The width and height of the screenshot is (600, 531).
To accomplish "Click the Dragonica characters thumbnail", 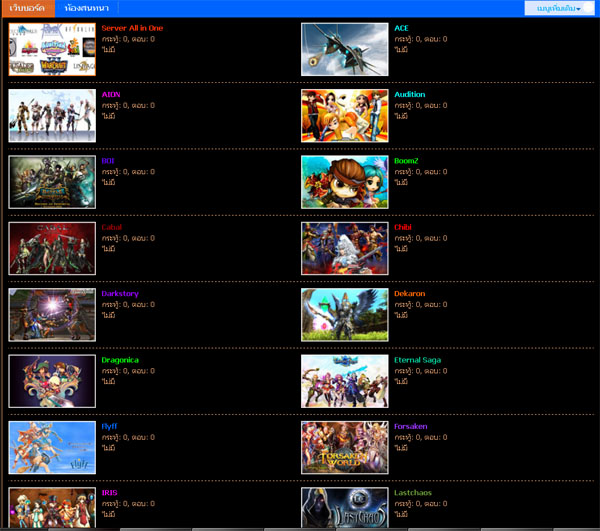I will point(52,381).
